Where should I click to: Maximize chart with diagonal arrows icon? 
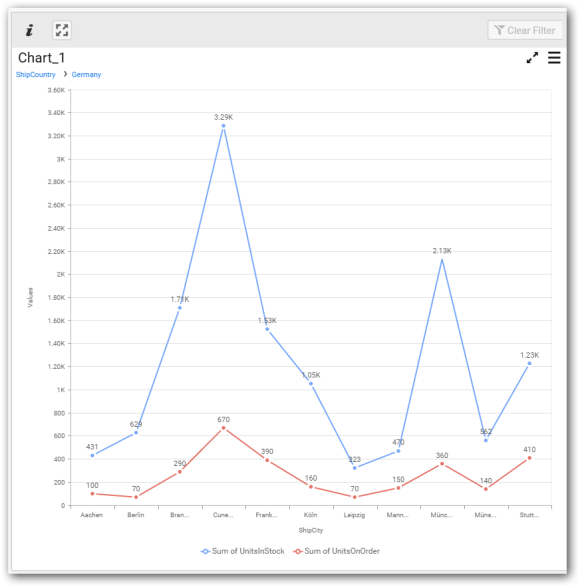tap(532, 58)
